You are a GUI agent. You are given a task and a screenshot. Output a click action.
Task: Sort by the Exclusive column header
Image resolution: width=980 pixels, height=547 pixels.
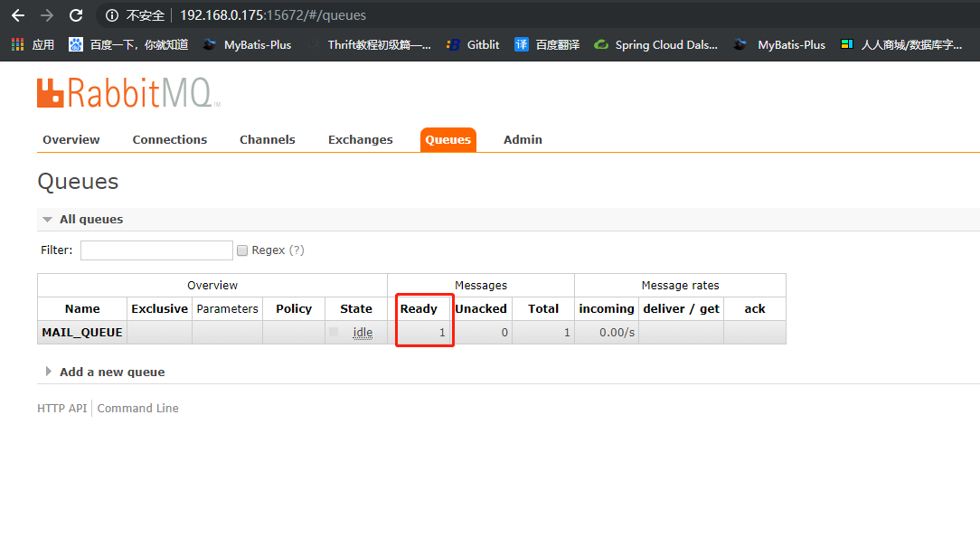tap(159, 309)
